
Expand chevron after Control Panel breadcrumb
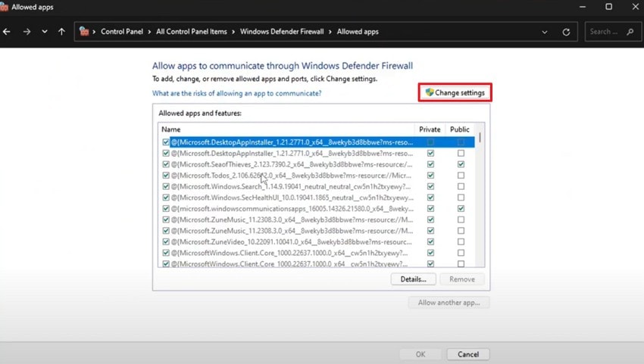tap(149, 32)
